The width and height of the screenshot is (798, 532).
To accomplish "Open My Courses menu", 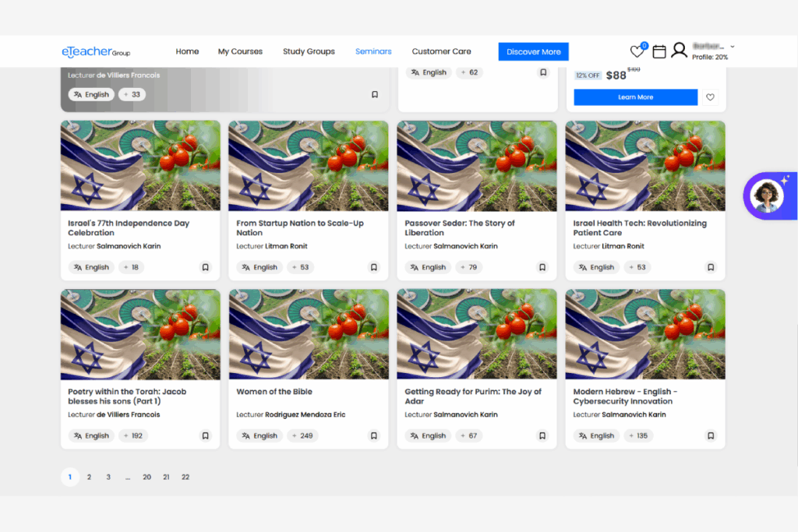I will [x=240, y=51].
